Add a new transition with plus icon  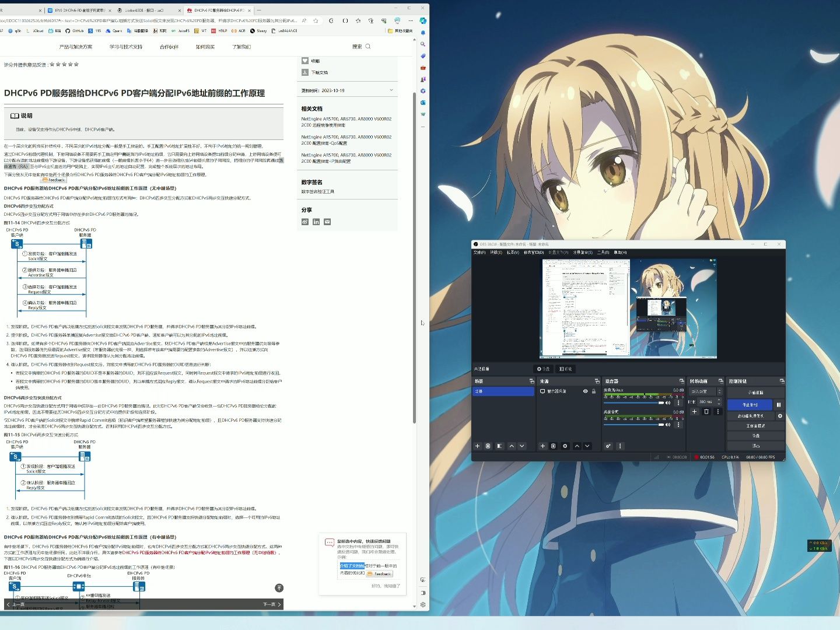pyautogui.click(x=694, y=411)
